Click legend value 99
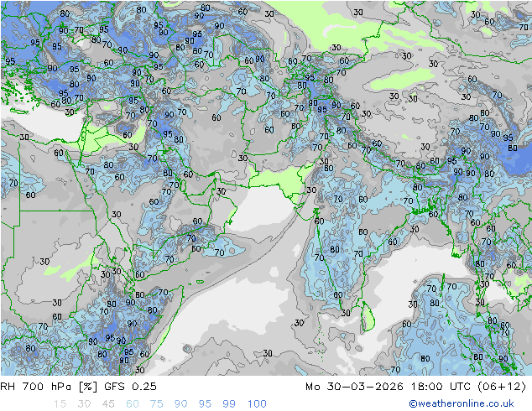The height and width of the screenshot is (411, 532). 229,403
